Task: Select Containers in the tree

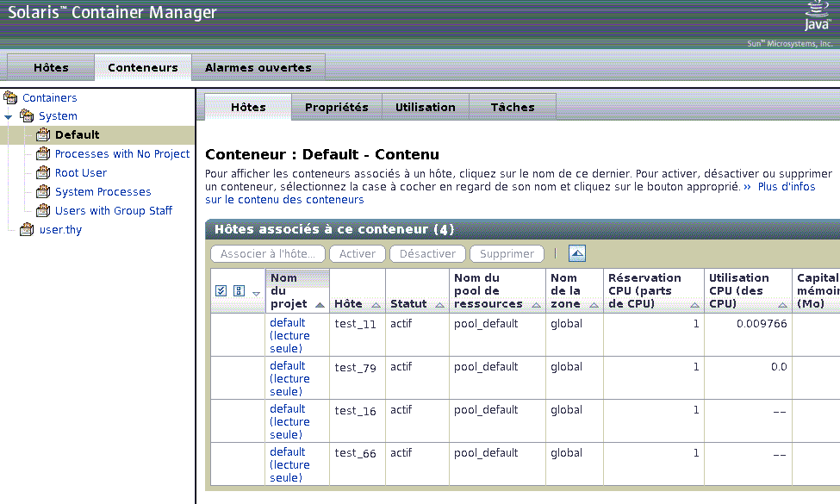Action: coord(50,97)
